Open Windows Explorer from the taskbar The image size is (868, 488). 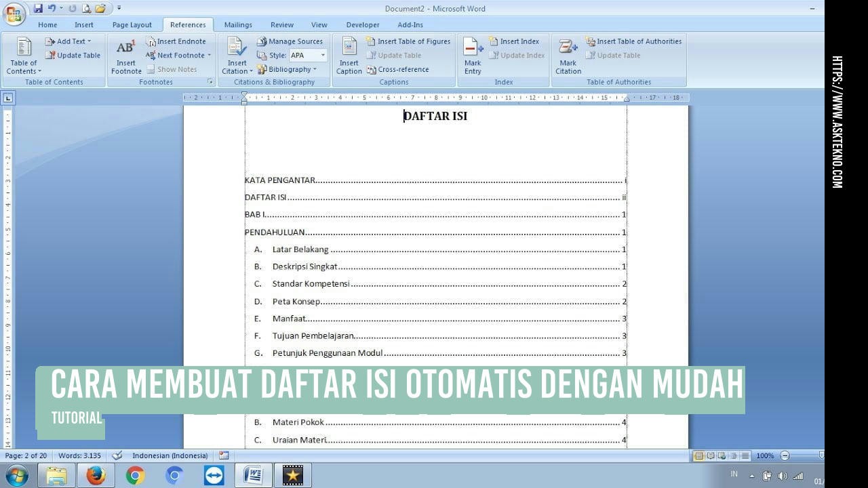(x=57, y=475)
